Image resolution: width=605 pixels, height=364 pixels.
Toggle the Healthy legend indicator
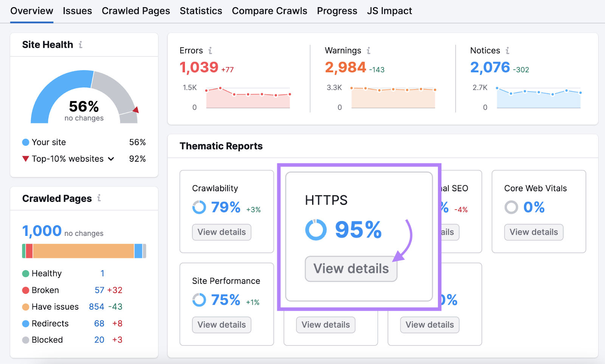tap(25, 273)
